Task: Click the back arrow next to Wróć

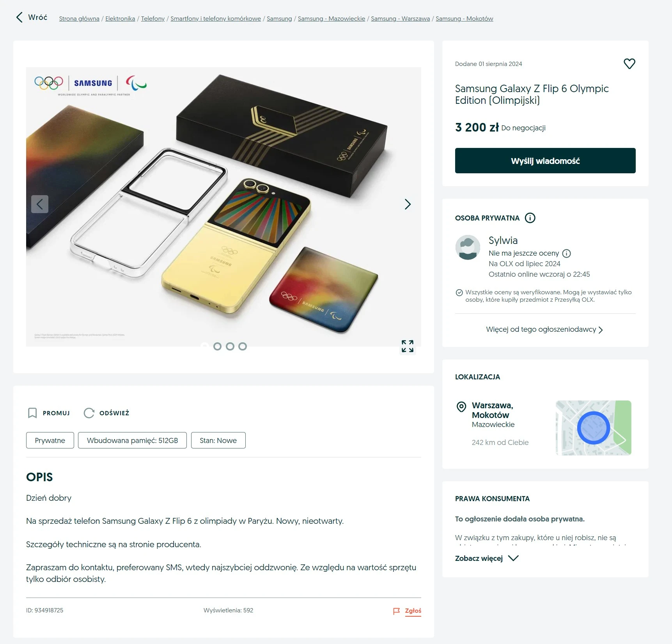Action: point(19,17)
